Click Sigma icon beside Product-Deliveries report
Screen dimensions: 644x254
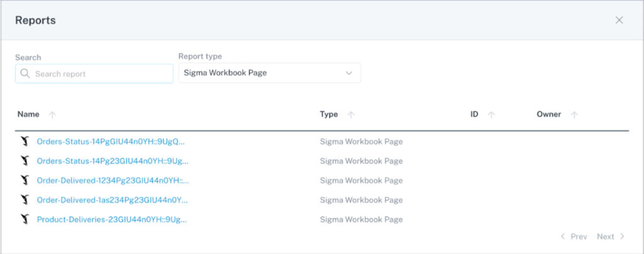tap(25, 219)
